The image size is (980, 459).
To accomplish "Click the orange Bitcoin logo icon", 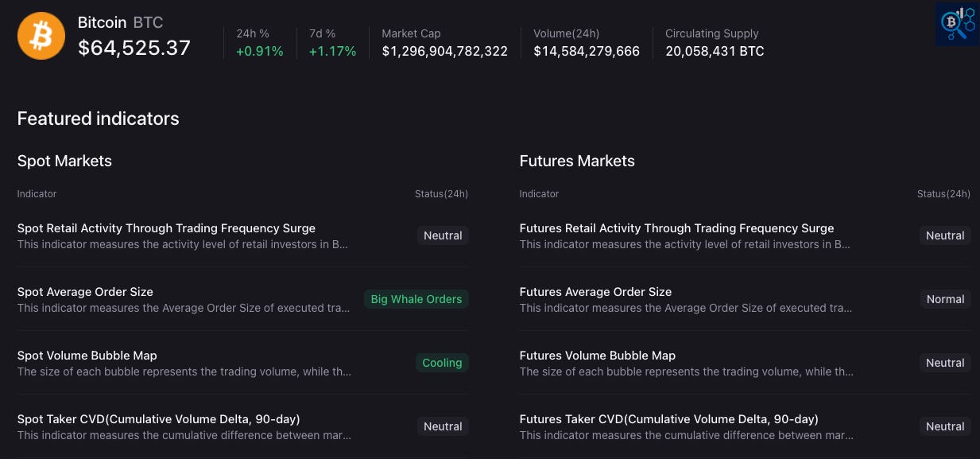I will click(41, 36).
